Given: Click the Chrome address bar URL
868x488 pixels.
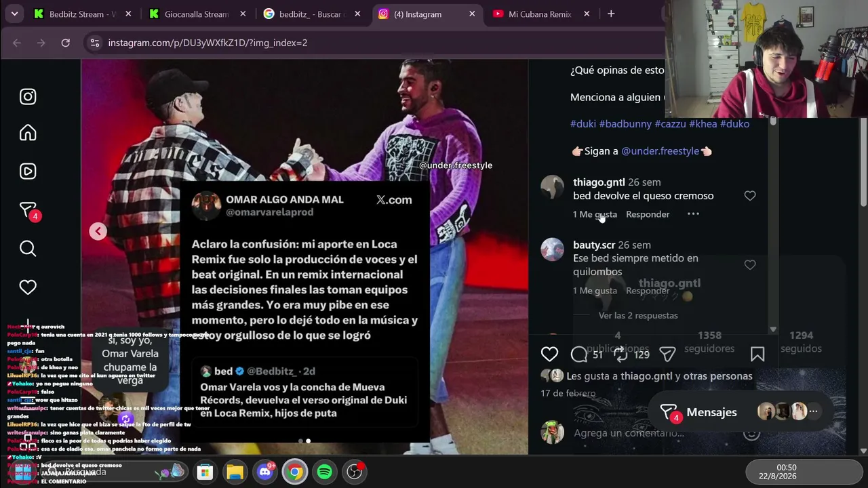Looking at the screenshot, I should [208, 43].
